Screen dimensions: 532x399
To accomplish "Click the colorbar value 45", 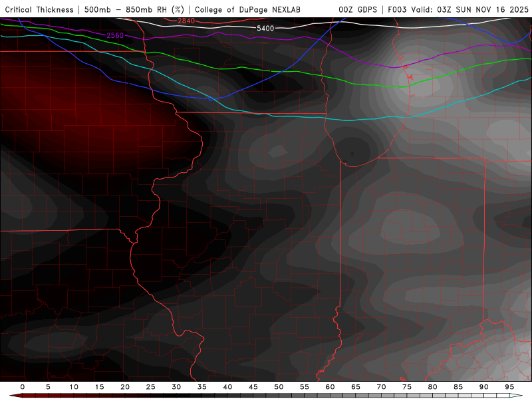I will click(253, 387).
